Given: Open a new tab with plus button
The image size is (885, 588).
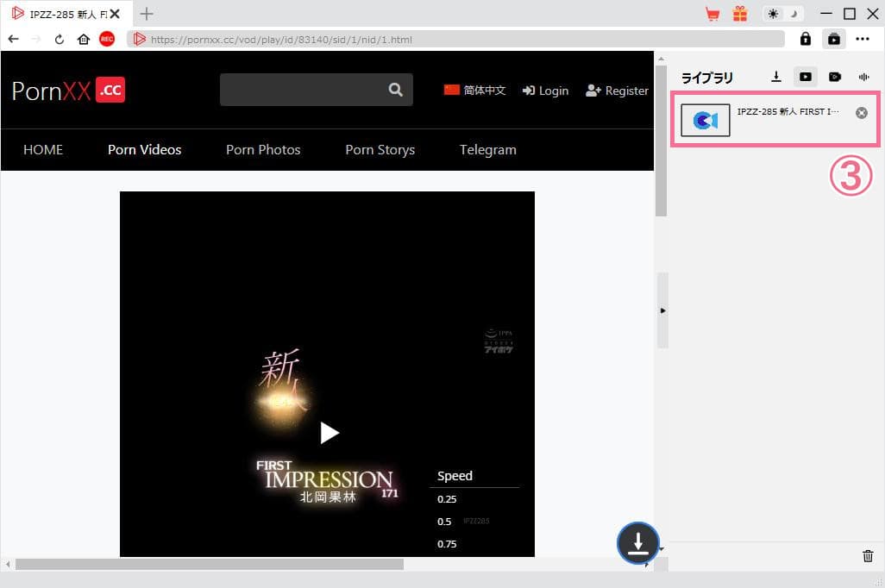Looking at the screenshot, I should (147, 14).
